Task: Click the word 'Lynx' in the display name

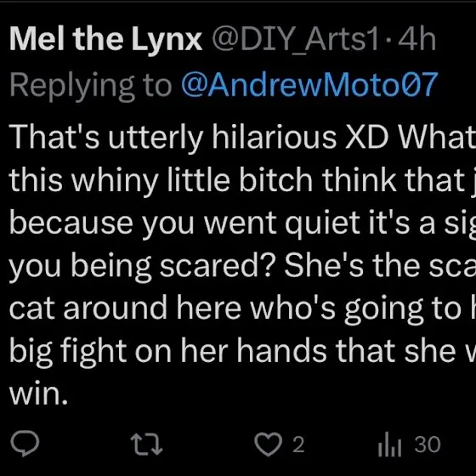Action: coord(167,41)
